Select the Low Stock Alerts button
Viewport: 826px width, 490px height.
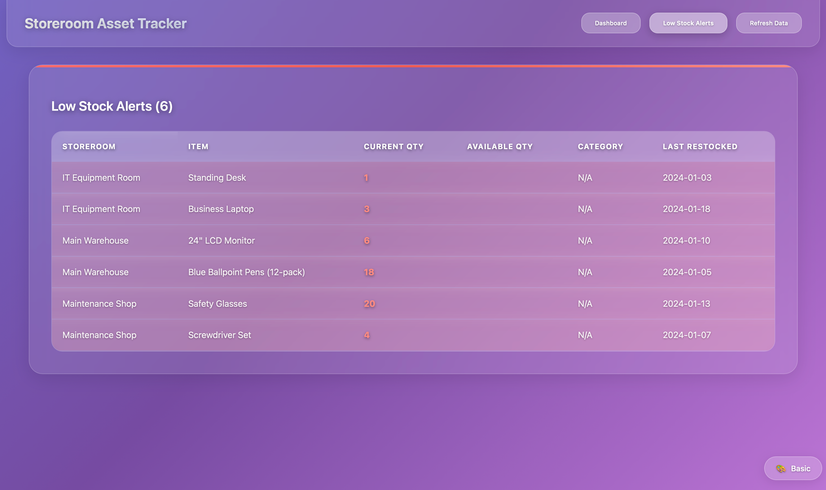(688, 23)
